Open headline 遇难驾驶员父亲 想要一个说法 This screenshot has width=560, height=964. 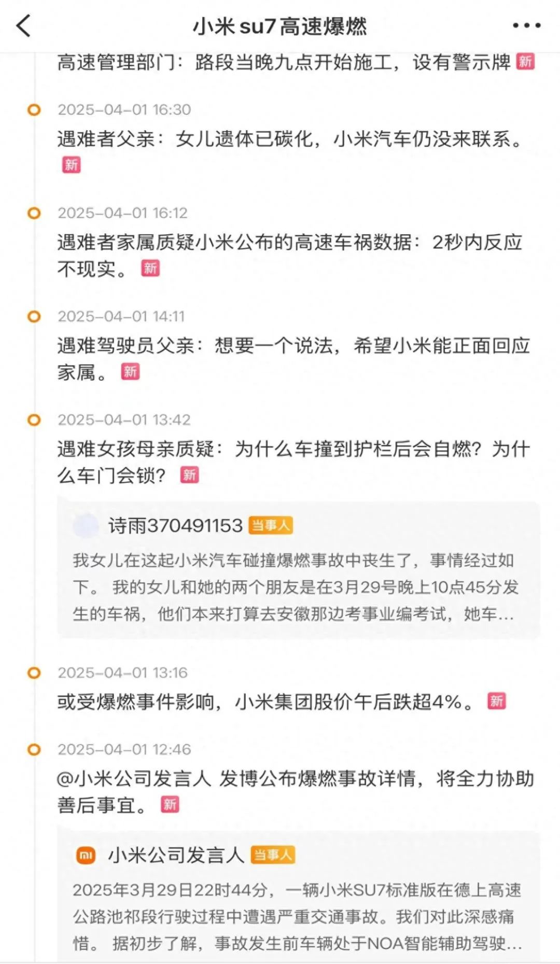(x=293, y=346)
